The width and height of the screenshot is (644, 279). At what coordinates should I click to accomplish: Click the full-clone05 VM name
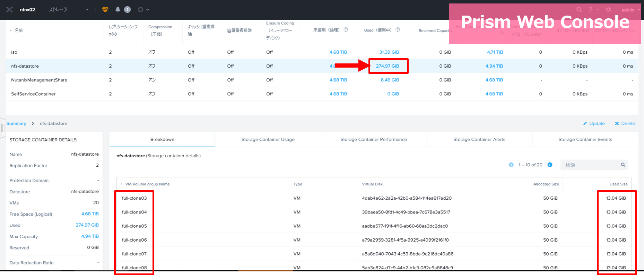(x=134, y=226)
